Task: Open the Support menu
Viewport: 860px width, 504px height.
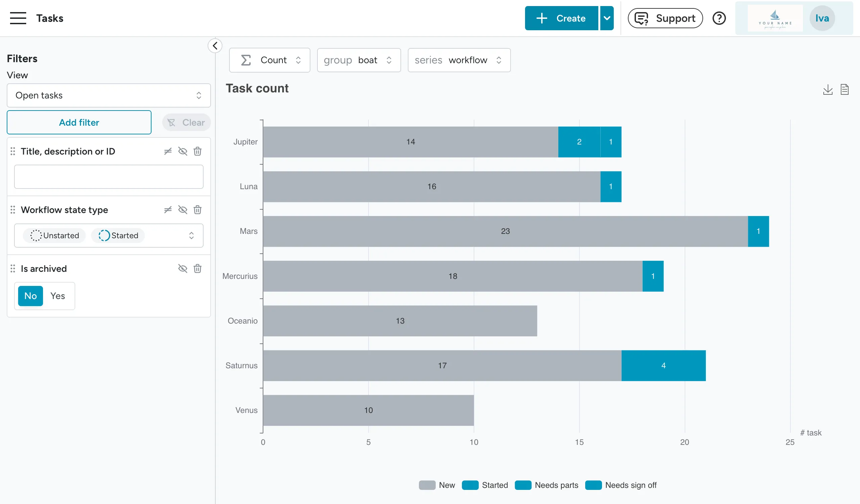Action: [x=665, y=18]
